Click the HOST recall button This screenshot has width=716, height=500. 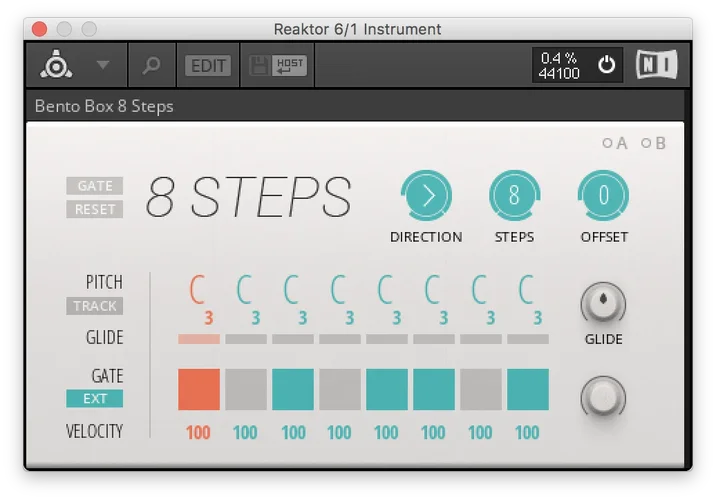coord(290,66)
